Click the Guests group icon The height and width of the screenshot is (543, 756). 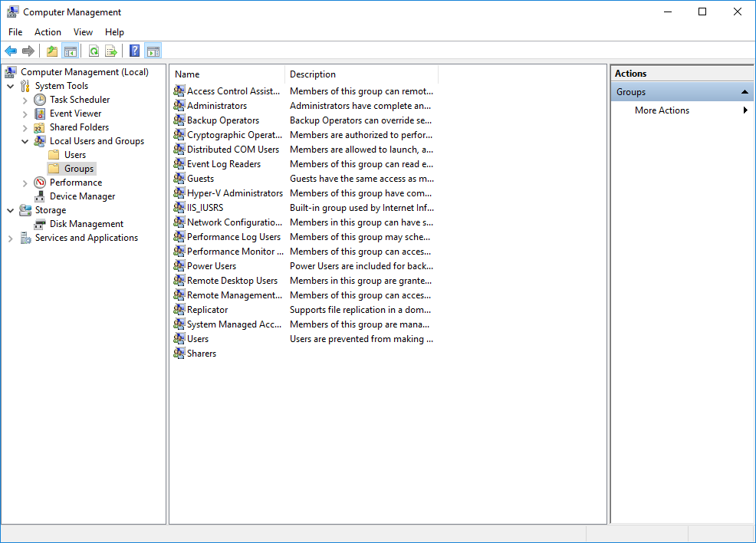[x=179, y=178]
